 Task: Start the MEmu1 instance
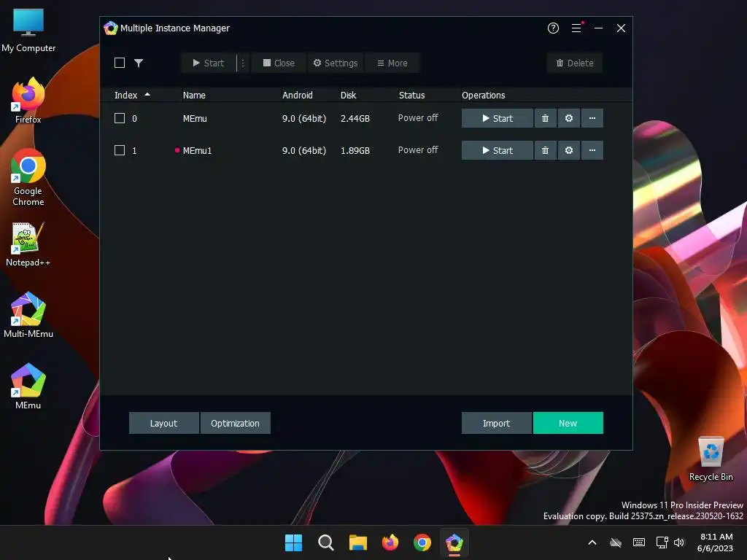497,150
